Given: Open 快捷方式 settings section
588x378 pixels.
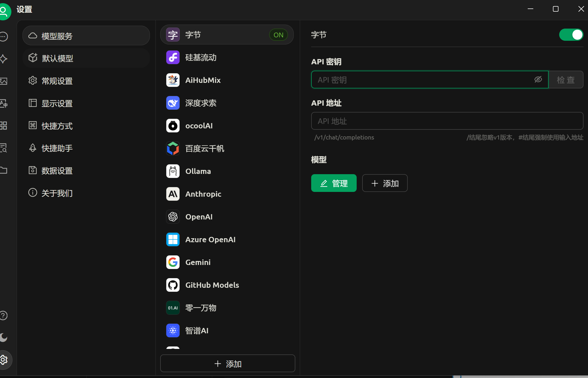Looking at the screenshot, I should [x=86, y=126].
